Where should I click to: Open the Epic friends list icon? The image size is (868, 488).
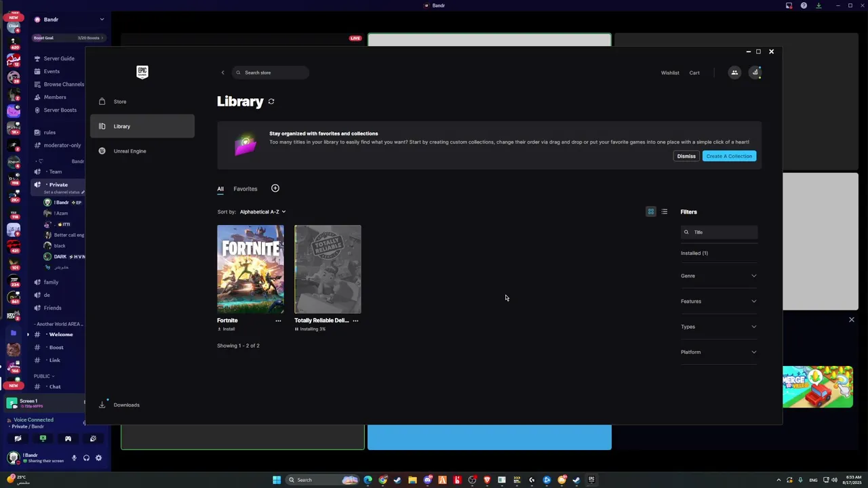[x=734, y=73]
